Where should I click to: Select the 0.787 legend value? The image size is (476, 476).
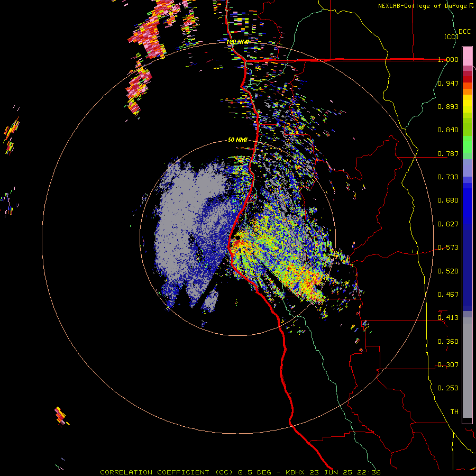point(448,153)
